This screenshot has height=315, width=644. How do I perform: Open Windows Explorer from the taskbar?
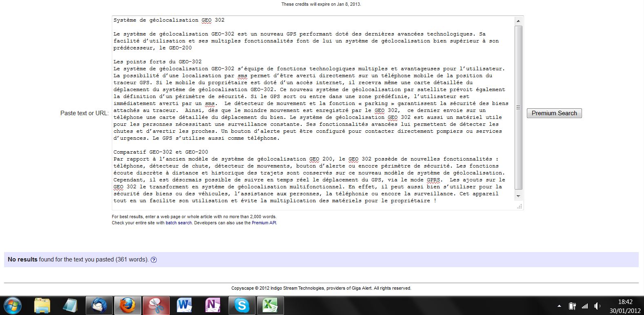(42, 306)
